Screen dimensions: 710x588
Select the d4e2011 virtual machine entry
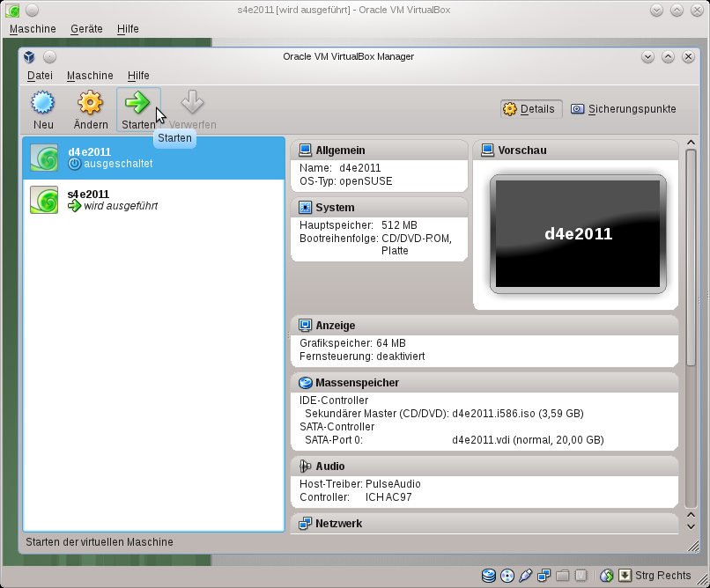(154, 158)
